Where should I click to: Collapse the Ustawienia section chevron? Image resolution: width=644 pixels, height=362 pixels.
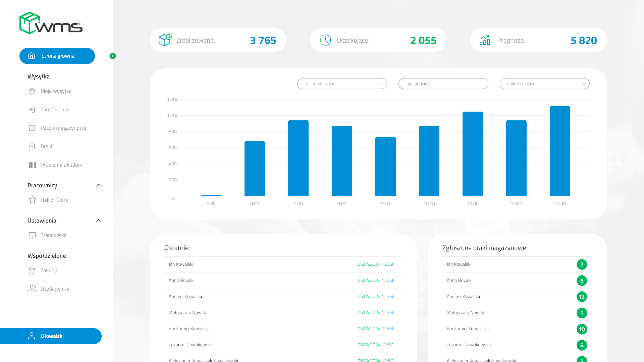tap(99, 221)
